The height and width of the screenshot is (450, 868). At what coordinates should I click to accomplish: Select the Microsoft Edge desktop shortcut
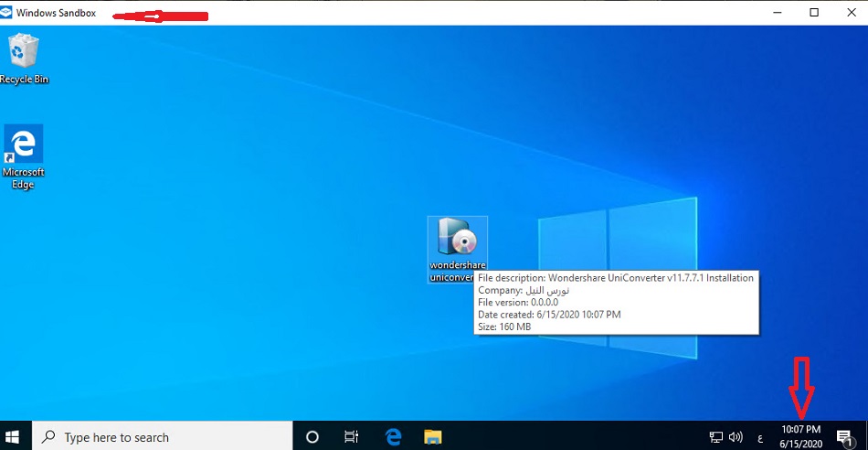click(24, 156)
